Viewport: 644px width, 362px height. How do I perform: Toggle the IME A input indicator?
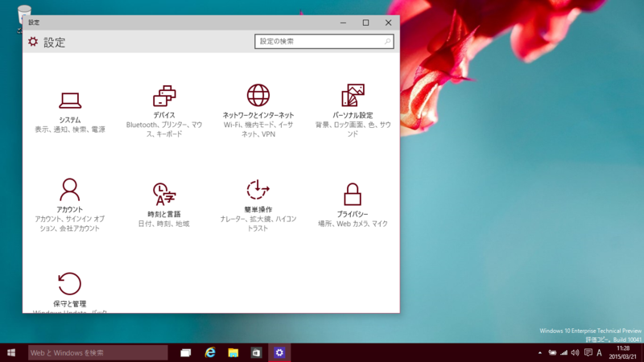599,352
